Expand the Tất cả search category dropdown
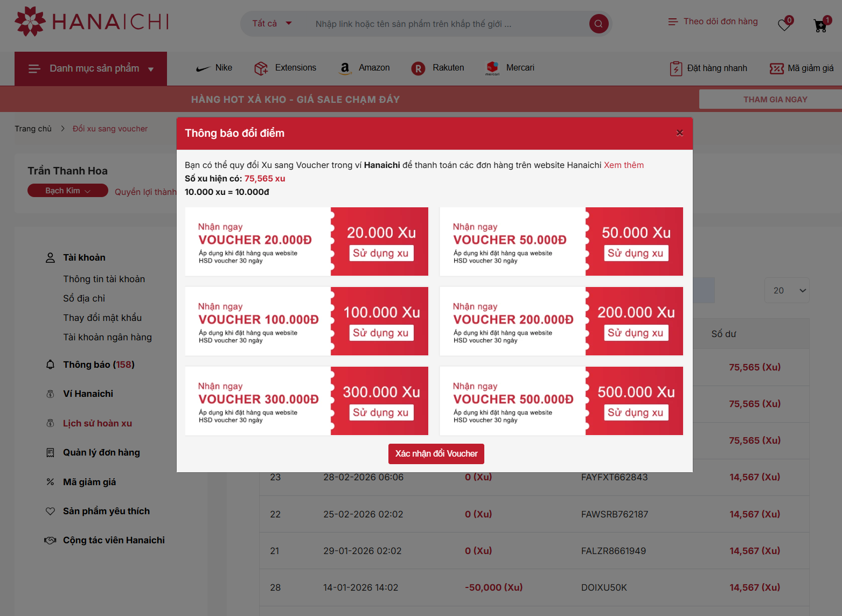This screenshot has height=616, width=842. coord(272,24)
